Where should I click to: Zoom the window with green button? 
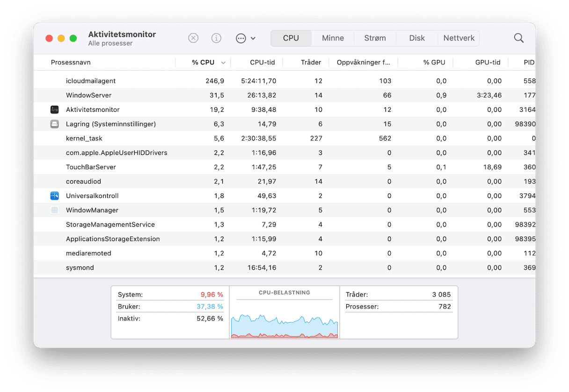pyautogui.click(x=73, y=38)
